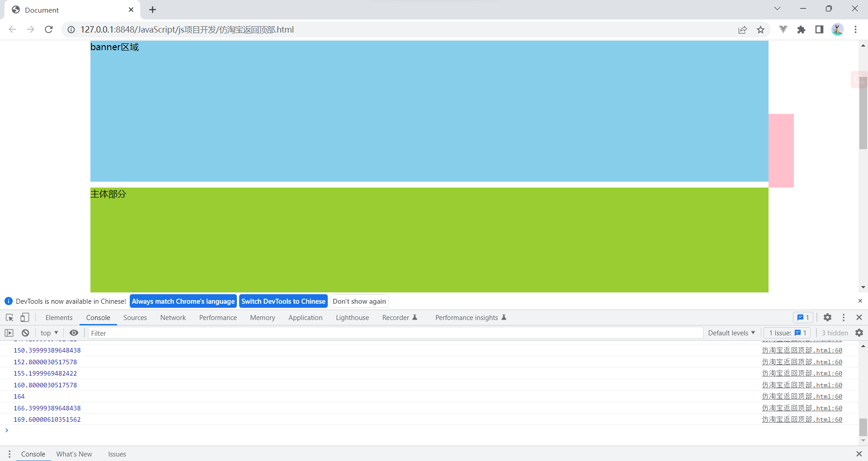
Task: Select the inspect element tool
Action: [9, 317]
